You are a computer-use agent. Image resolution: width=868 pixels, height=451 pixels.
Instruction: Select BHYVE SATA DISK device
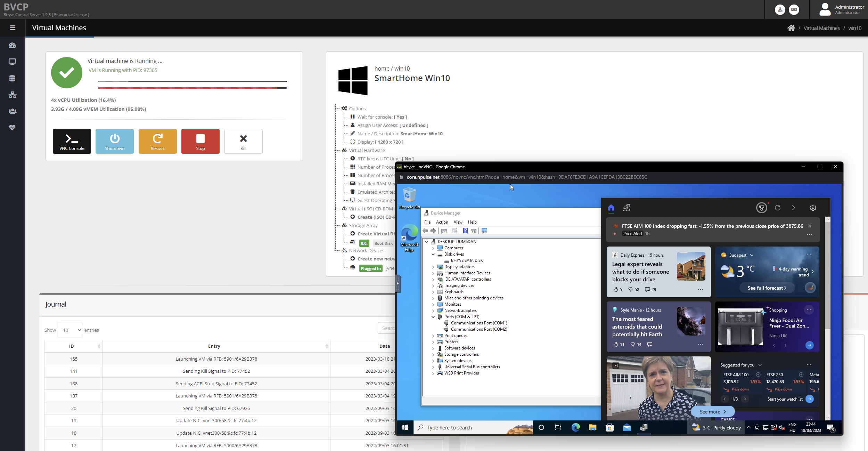pos(467,260)
